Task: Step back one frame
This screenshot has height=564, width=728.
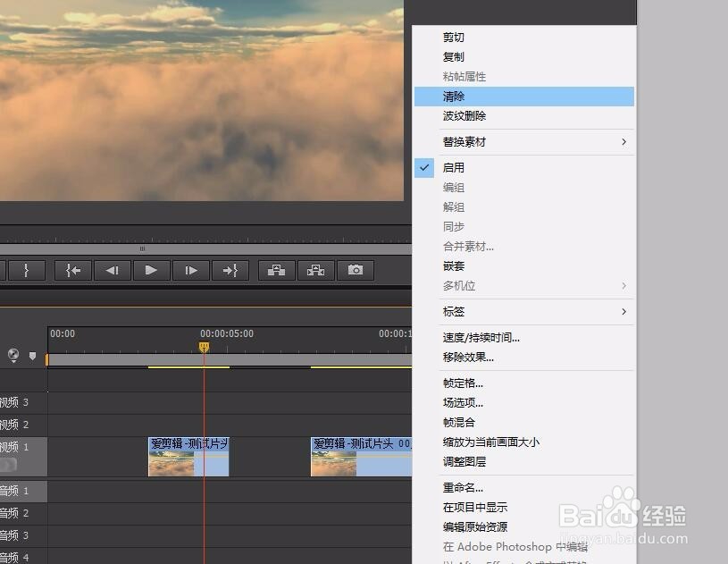Action: (113, 270)
